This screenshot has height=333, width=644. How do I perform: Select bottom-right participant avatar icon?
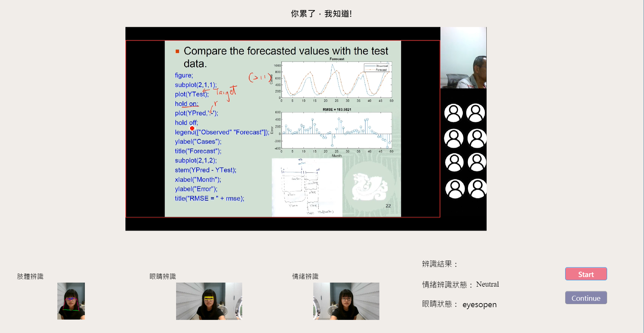(477, 189)
